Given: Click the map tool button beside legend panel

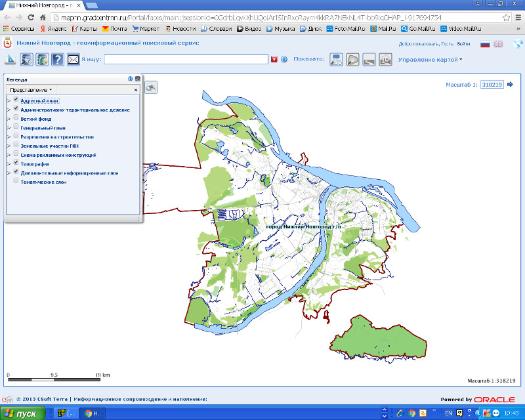Looking at the screenshot, I should [151, 88].
